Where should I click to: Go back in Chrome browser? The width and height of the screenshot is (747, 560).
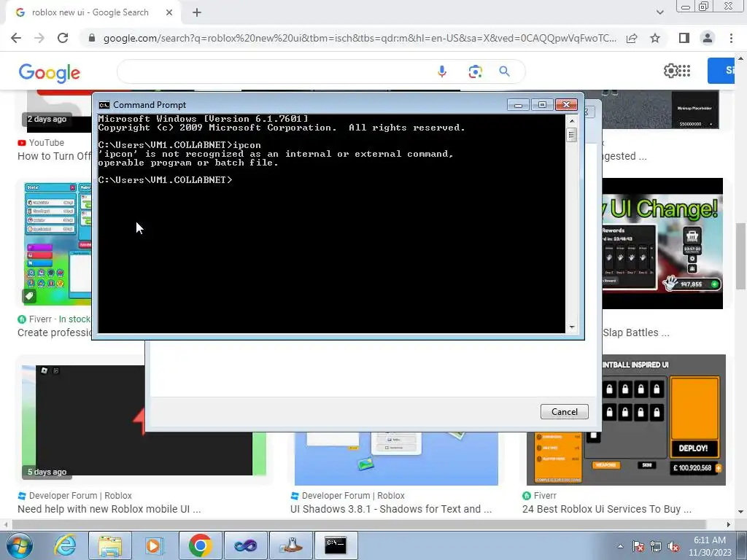point(16,38)
